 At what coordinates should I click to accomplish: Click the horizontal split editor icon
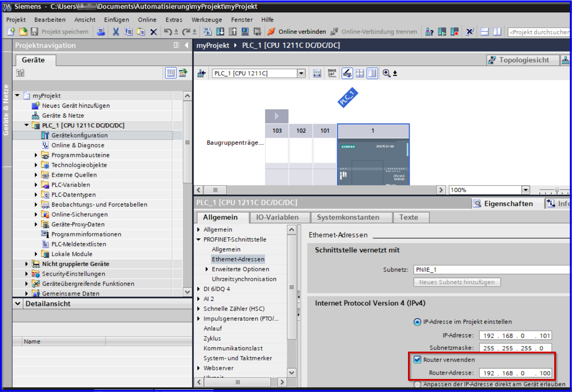pyautogui.click(x=485, y=32)
